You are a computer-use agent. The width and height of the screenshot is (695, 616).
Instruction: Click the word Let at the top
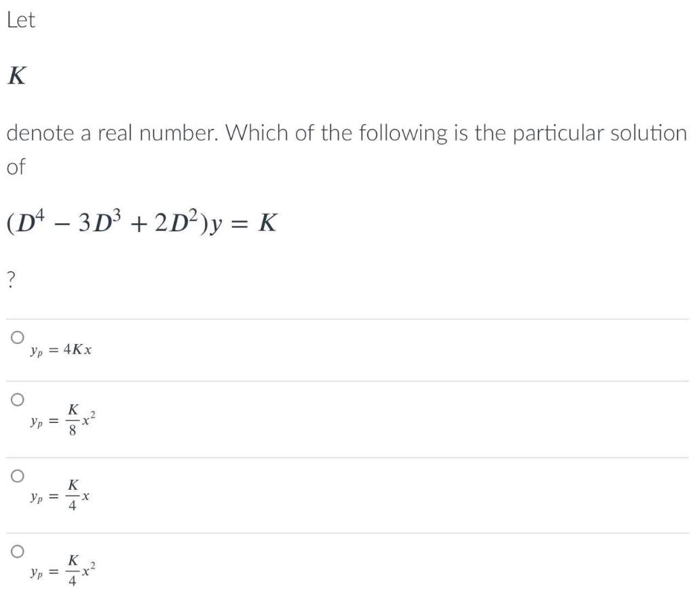[x=21, y=20]
